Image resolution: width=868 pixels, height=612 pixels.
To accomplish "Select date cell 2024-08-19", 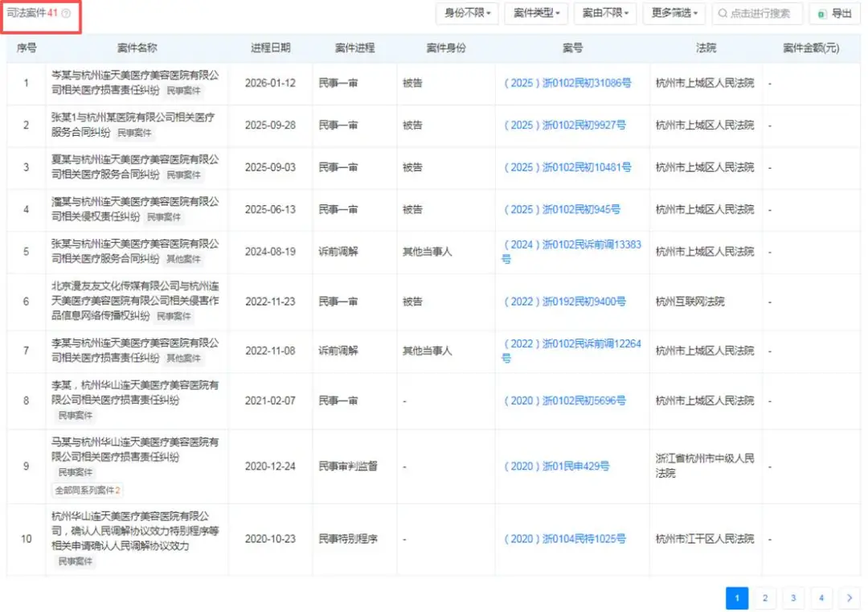I will (x=270, y=252).
